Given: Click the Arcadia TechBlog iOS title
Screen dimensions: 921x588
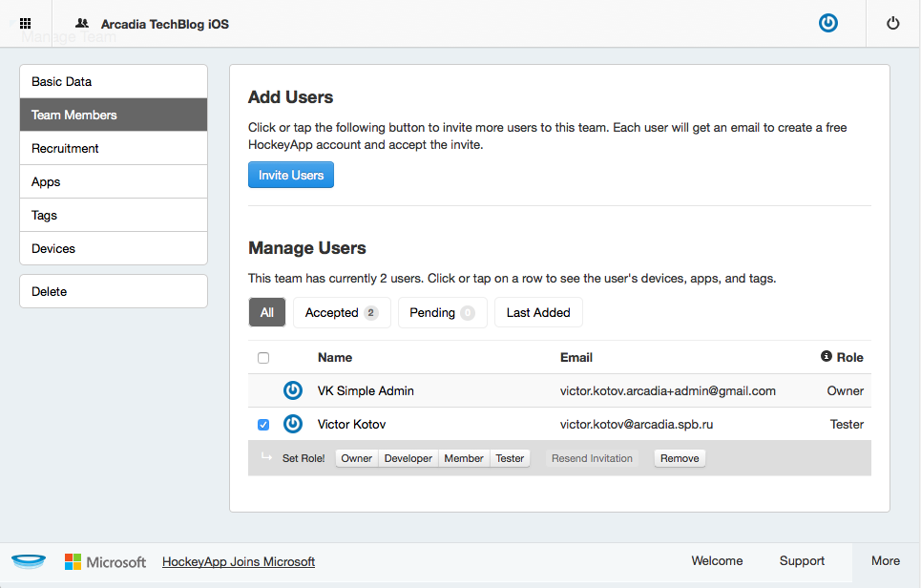Looking at the screenshot, I should pos(165,24).
